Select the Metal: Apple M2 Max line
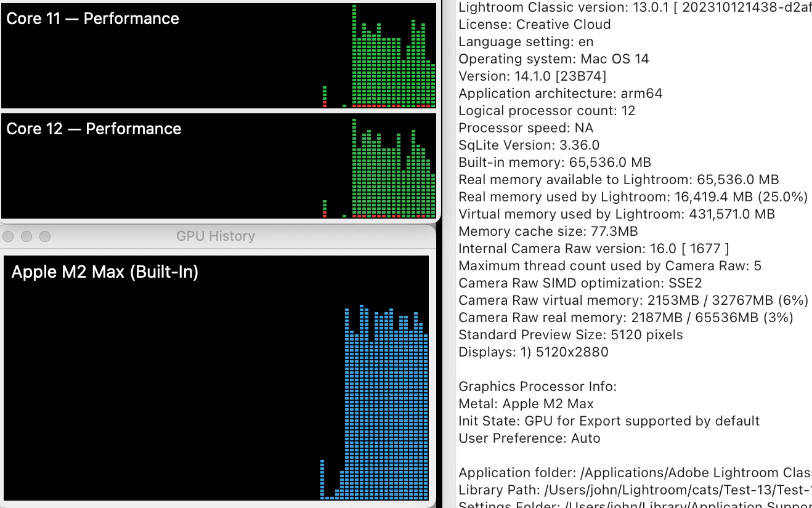 pos(526,404)
